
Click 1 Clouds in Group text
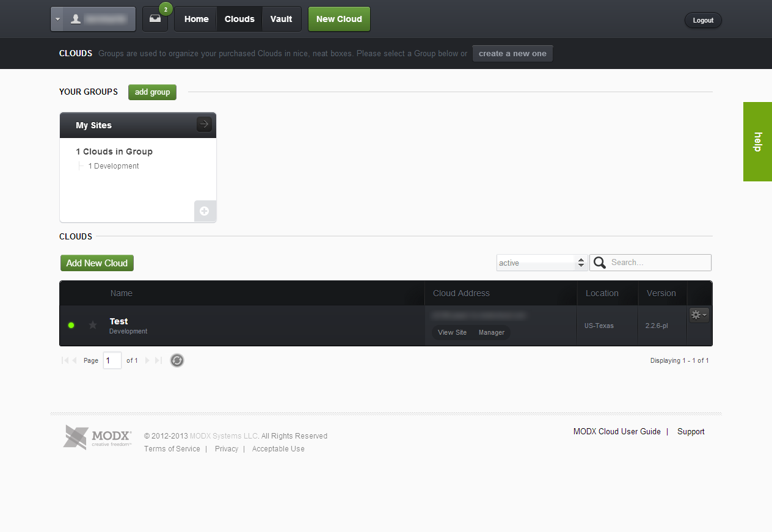click(114, 151)
